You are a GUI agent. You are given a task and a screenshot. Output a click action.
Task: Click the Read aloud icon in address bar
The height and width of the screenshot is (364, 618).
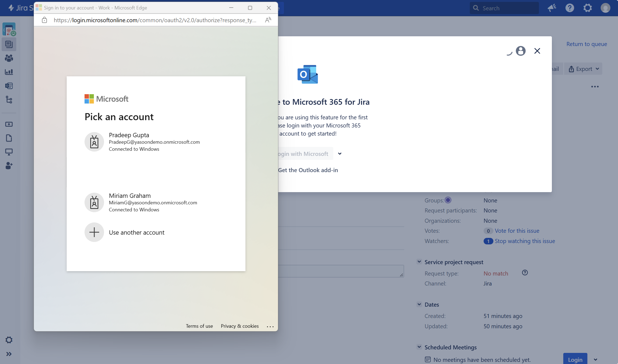click(268, 20)
